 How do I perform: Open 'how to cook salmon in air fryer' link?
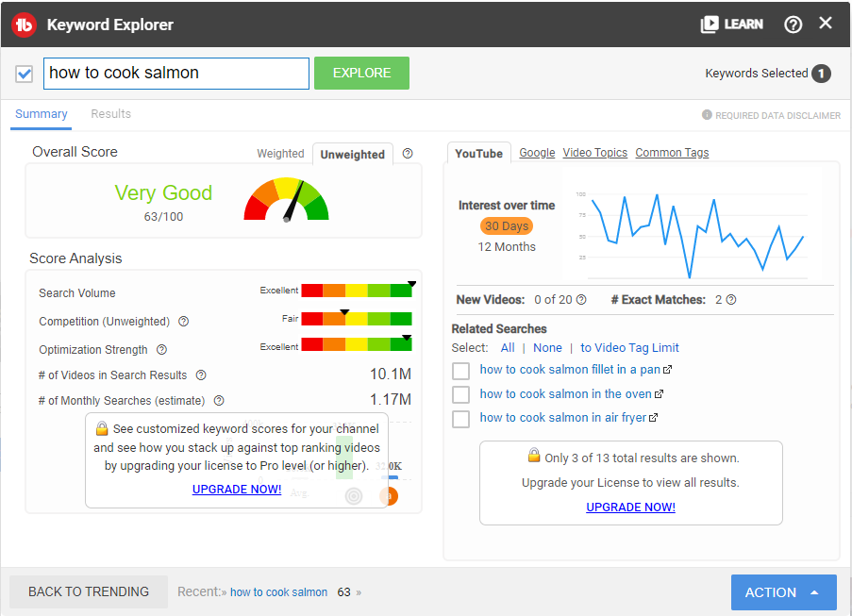(x=563, y=418)
